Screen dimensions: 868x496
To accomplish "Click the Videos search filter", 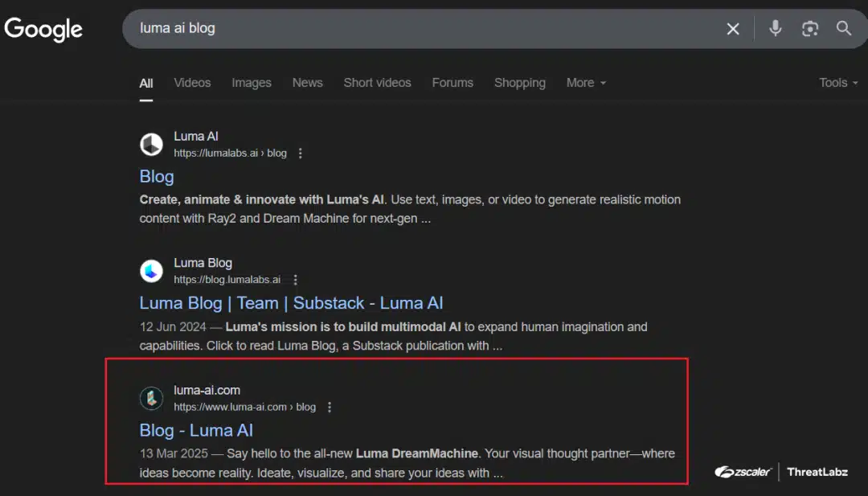I will (192, 83).
